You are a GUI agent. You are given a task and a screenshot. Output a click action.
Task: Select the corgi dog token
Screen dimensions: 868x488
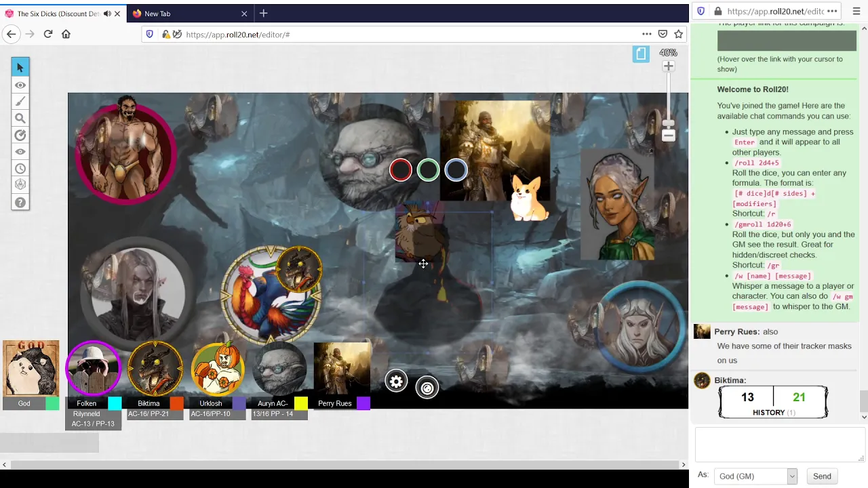pos(528,198)
